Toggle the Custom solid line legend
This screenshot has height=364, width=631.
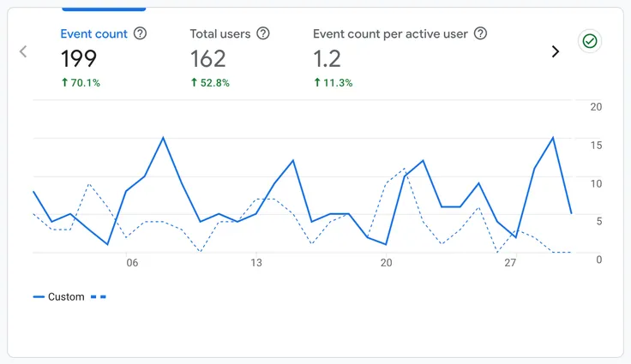coord(59,297)
